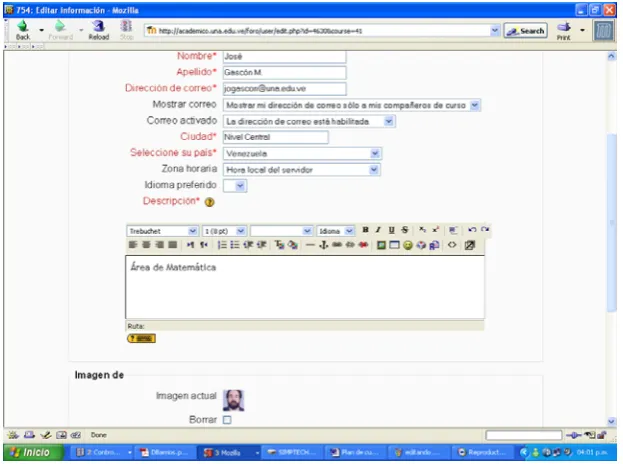Click page vertical scrollbar down arrow
This screenshot has height=464, width=623.
[x=611, y=421]
